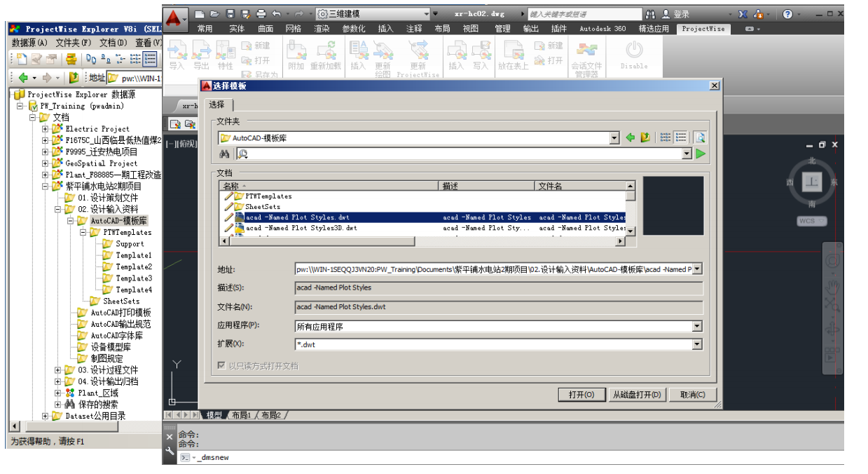This screenshot has width=868, height=474.
Task: Click the binoculars search icon in AutoCAD title bar
Action: pos(651,14)
